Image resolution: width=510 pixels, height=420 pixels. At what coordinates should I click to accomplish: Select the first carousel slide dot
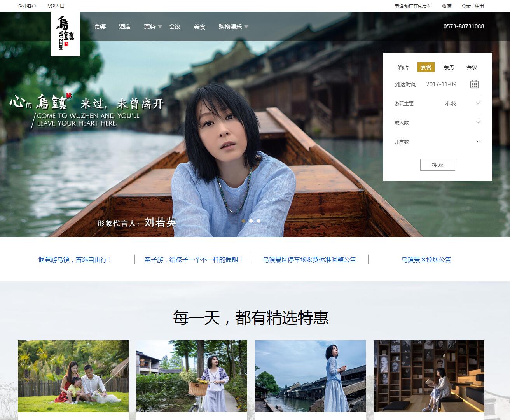244,221
